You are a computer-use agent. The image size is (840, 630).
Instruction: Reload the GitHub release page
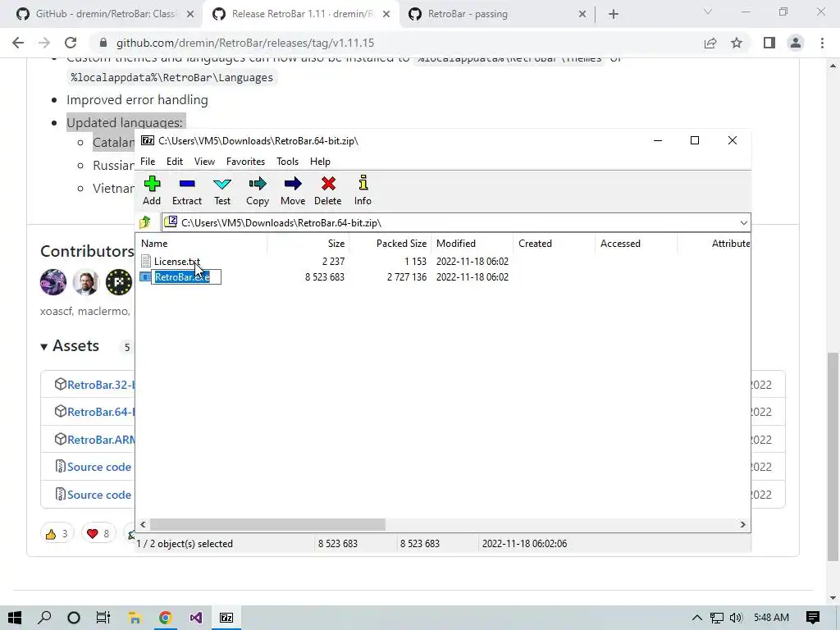pyautogui.click(x=71, y=43)
